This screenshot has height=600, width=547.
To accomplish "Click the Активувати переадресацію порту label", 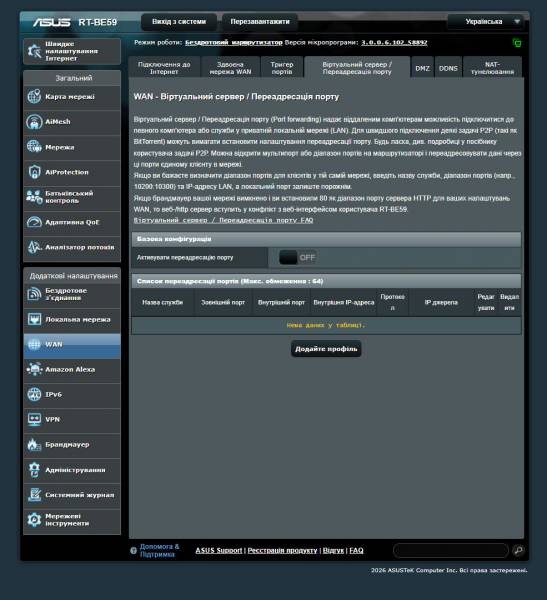I will (185, 258).
